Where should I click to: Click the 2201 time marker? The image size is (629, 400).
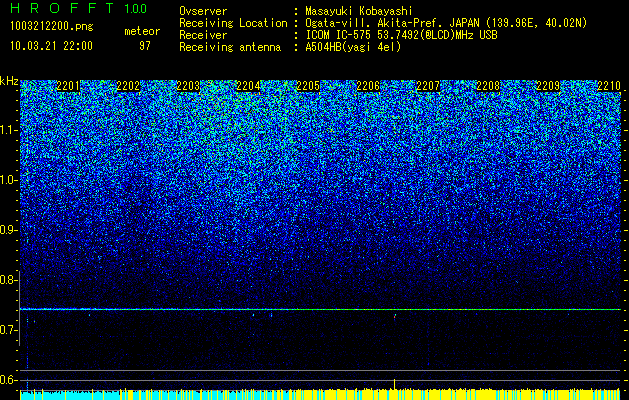[x=68, y=86]
